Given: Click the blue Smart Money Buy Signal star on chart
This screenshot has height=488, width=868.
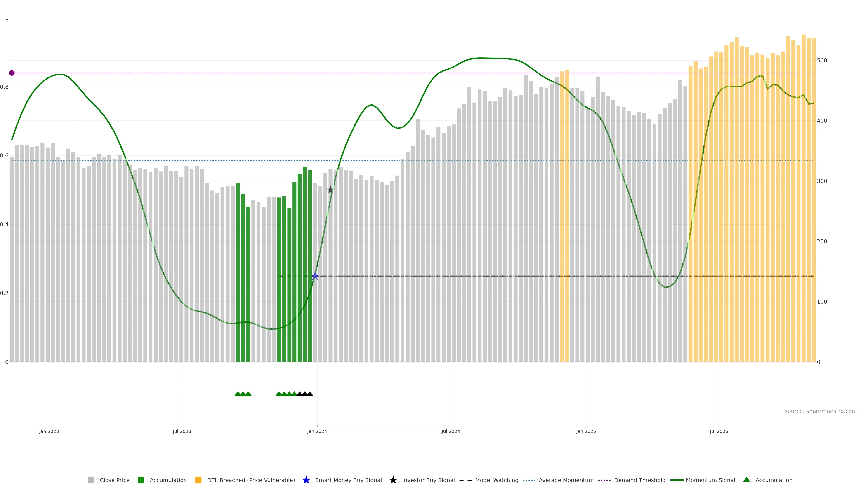Looking at the screenshot, I should pyautogui.click(x=315, y=276).
